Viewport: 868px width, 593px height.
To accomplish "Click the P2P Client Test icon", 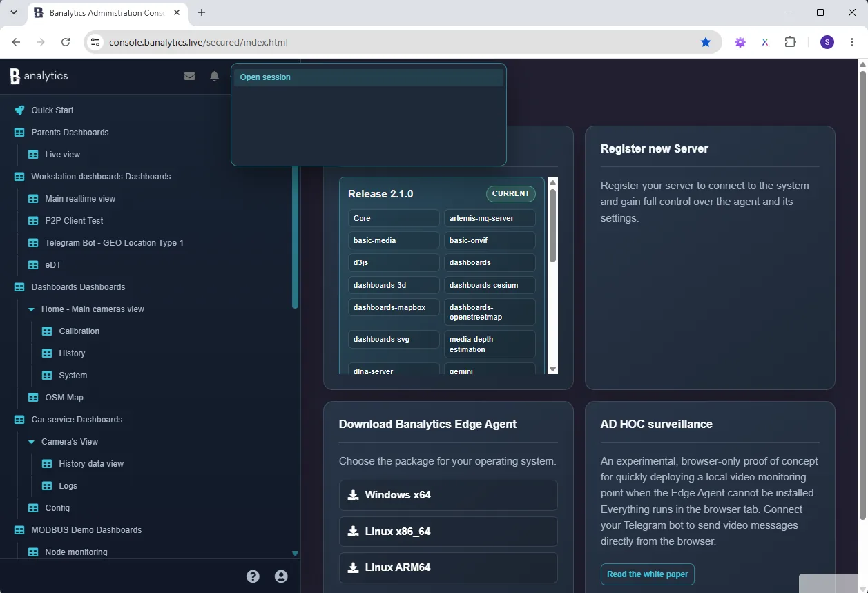I will 33,221.
